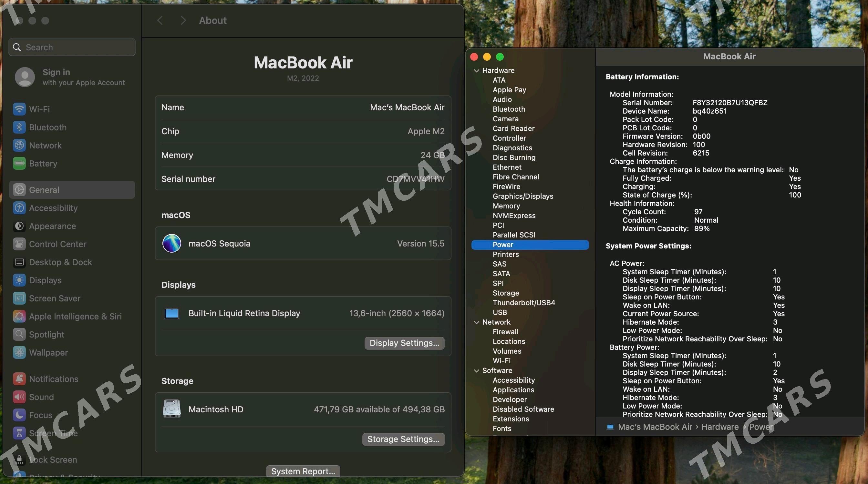Open the Spotlight magnifier icon
The width and height of the screenshot is (868, 484).
click(19, 335)
